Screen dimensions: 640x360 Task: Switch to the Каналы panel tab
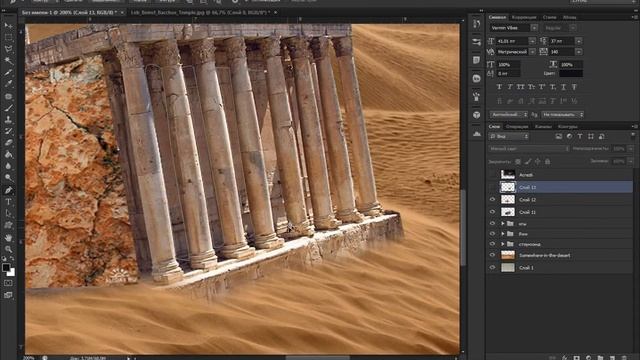[x=543, y=127]
